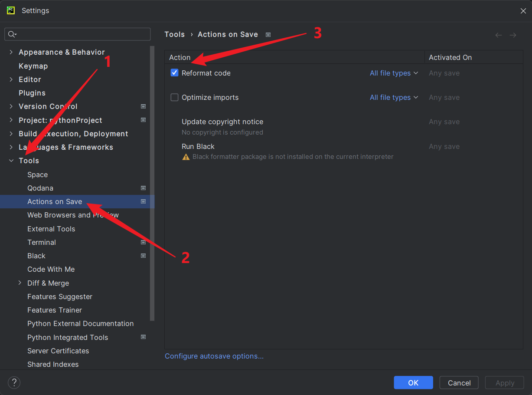Image resolution: width=532 pixels, height=395 pixels.
Task: Click the help question mark icon
Action: click(x=14, y=382)
